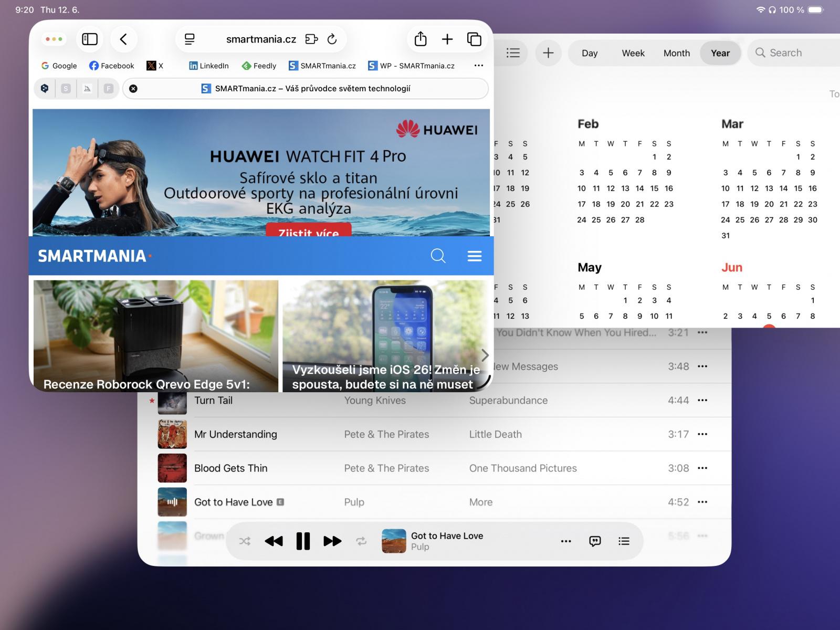Viewport: 840px width, 630px height.
Task: Open the Safari share sheet
Action: 421,39
